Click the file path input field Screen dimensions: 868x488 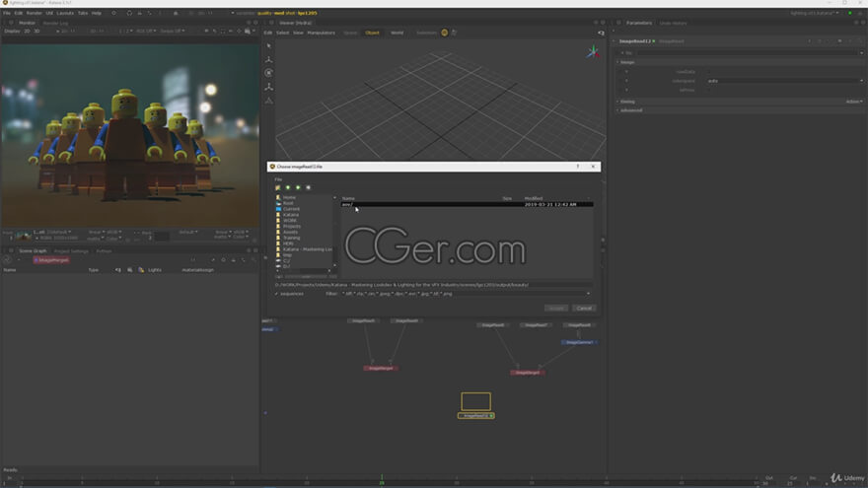coord(433,285)
